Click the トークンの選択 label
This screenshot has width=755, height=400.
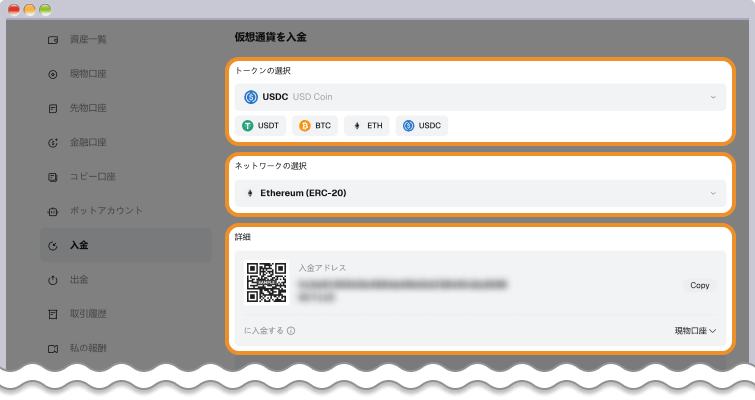[x=263, y=71]
